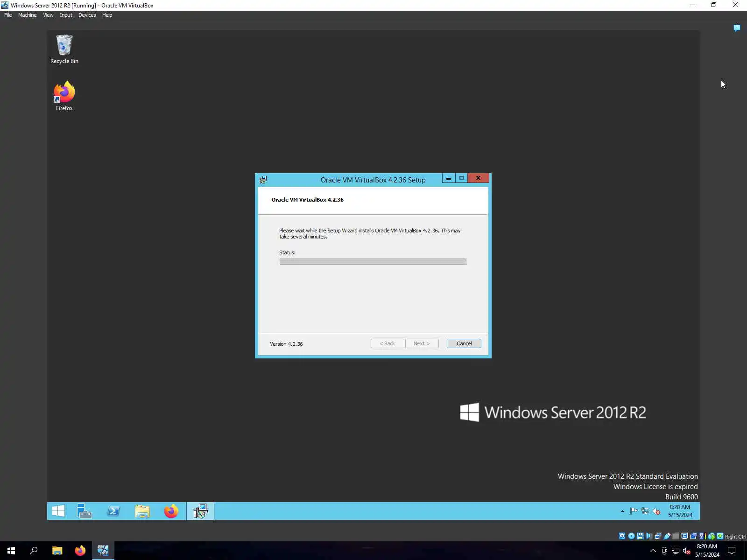The width and height of the screenshot is (747, 560).
Task: Click the keyboard capture indicator
Action: [720, 536]
